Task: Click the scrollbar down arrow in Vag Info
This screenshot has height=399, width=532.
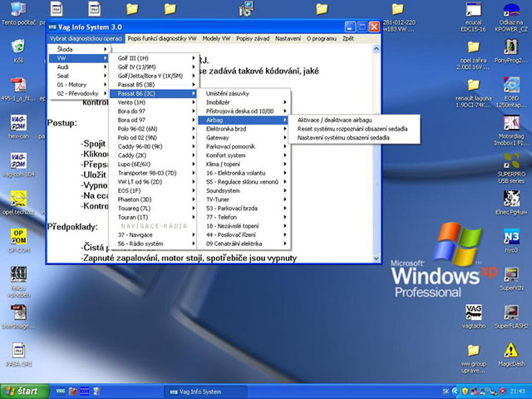Action: pos(376,259)
